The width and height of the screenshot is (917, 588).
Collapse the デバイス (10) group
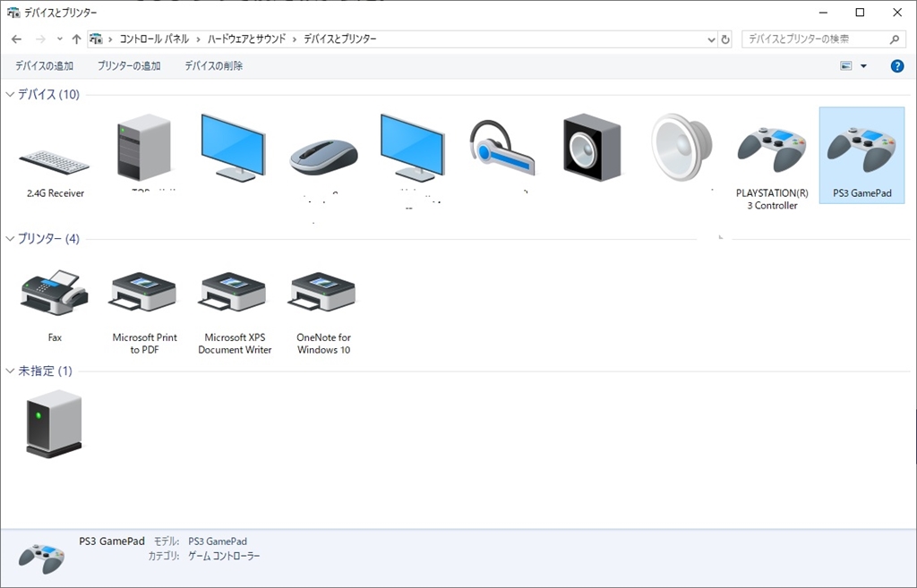tap(9, 94)
